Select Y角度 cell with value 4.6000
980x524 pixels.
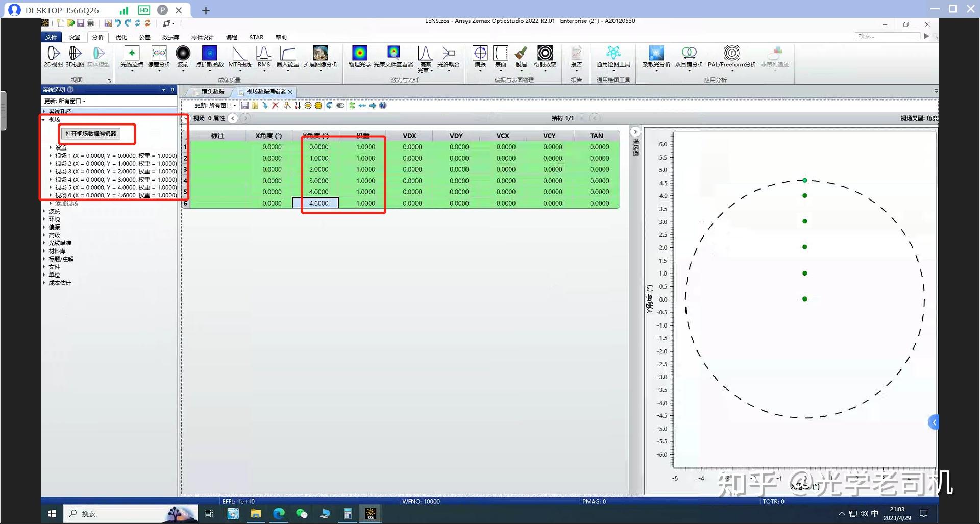click(315, 203)
